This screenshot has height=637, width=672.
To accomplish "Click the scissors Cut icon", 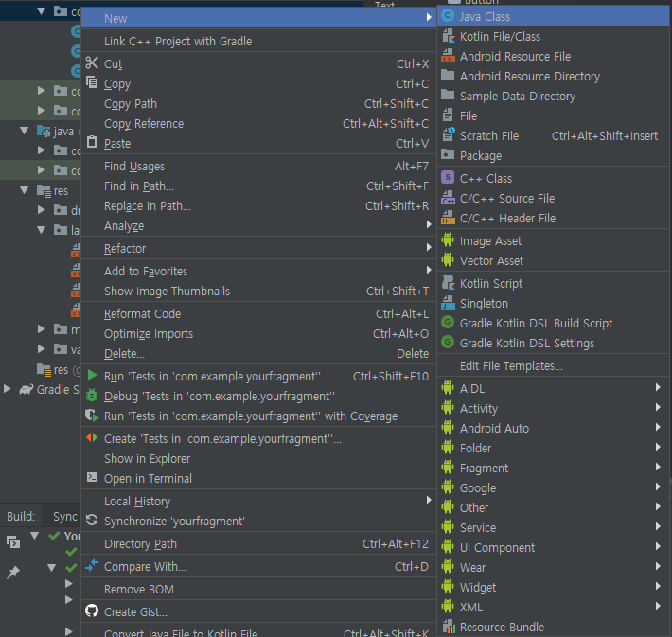I will click(x=92, y=62).
